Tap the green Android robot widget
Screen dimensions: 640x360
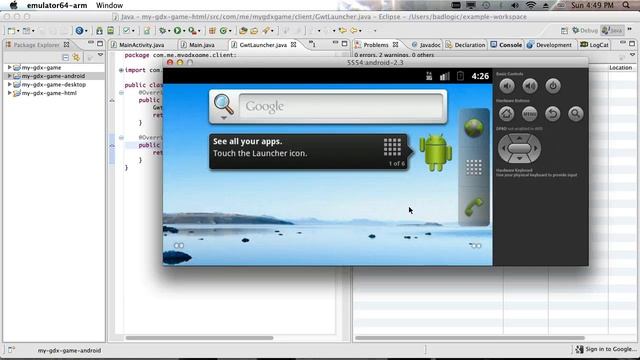436,152
